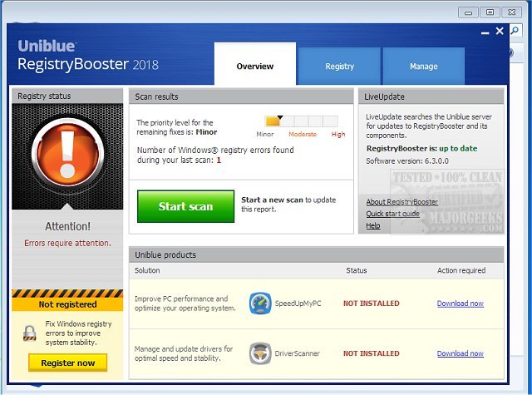Click the 'Software version: 6.3.0.0' text
The height and width of the screenshot is (395, 532).
pos(407,160)
